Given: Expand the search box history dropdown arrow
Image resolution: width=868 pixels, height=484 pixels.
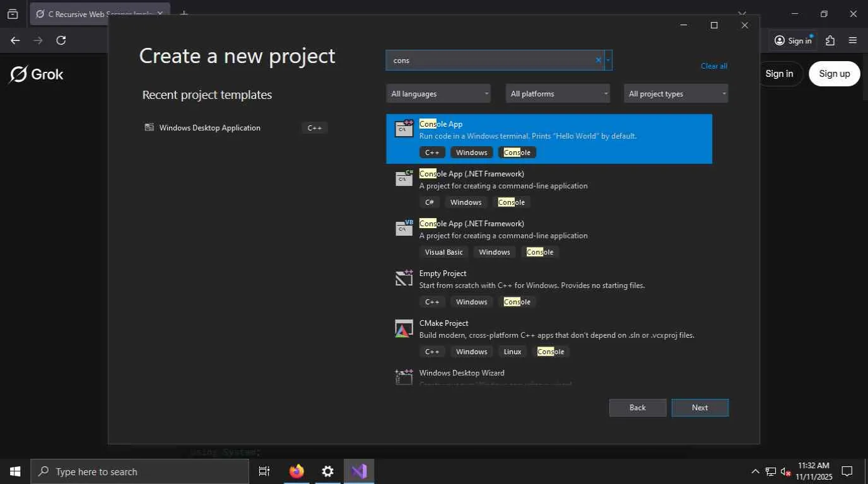Looking at the screenshot, I should coord(608,60).
